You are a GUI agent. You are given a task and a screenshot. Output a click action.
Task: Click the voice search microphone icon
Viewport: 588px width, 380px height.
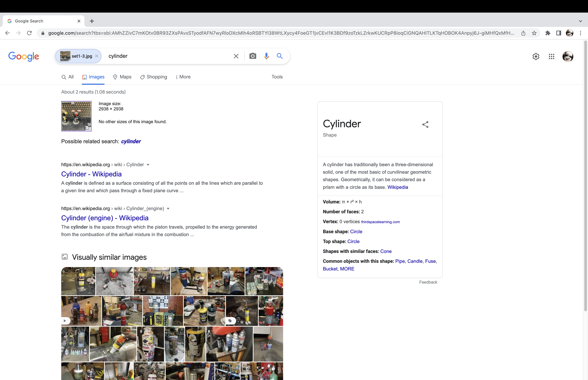(x=266, y=56)
